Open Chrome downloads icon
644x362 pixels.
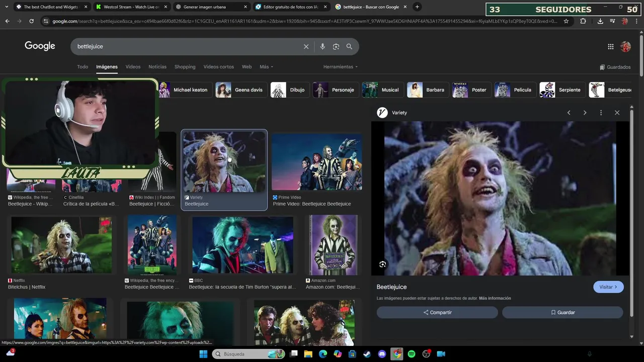pos(600,21)
